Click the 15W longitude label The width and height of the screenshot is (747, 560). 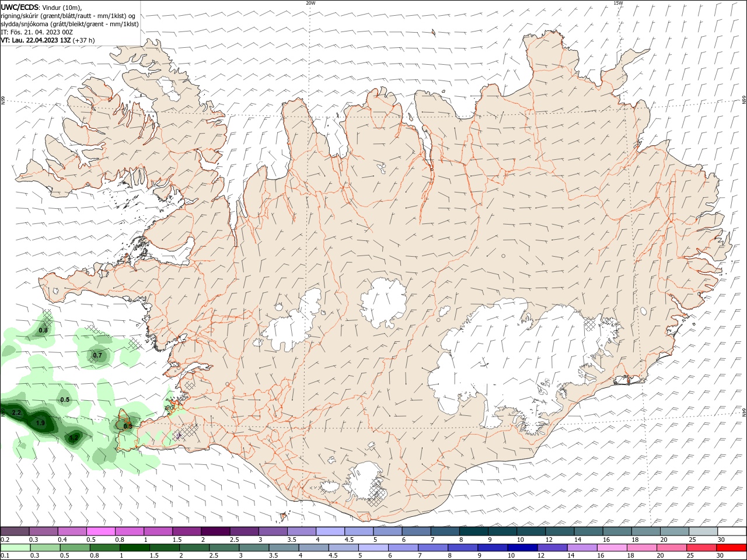[x=618, y=3]
